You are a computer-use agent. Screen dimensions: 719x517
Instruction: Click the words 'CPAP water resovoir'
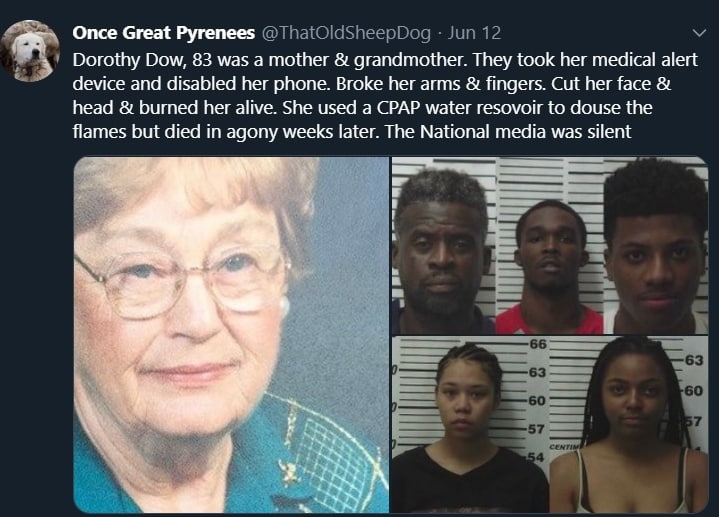click(x=460, y=108)
